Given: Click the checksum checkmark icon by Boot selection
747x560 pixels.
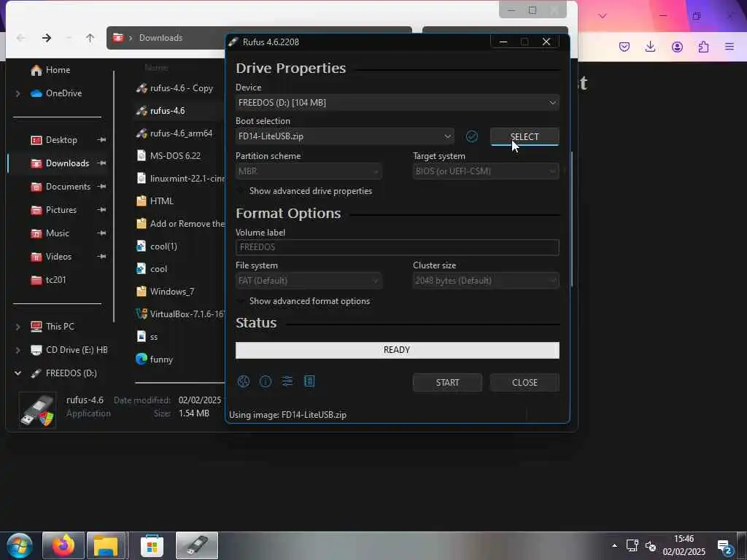Looking at the screenshot, I should coord(472,136).
